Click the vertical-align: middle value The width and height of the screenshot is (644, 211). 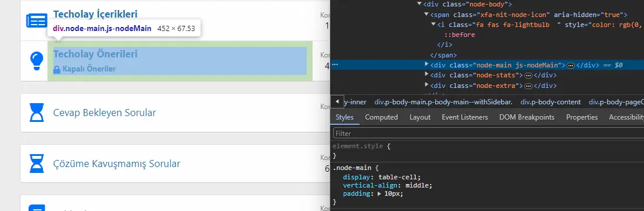[417, 186]
